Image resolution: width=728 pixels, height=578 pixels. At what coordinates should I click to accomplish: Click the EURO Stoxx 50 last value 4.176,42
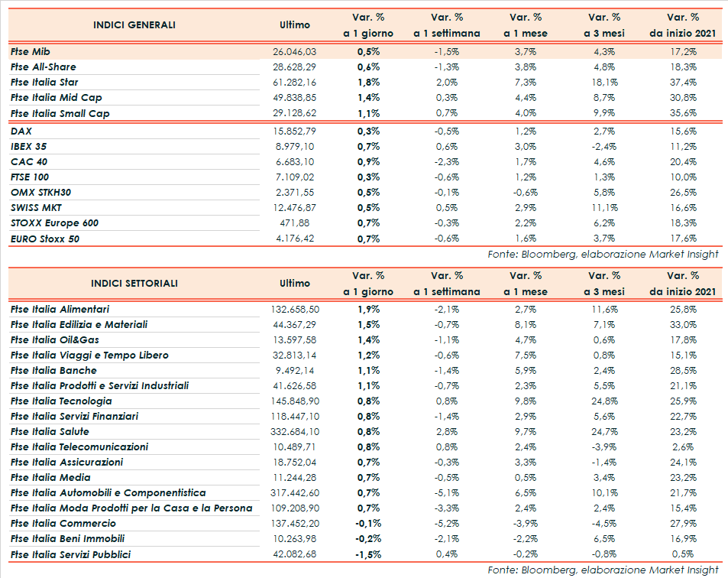tap(294, 239)
